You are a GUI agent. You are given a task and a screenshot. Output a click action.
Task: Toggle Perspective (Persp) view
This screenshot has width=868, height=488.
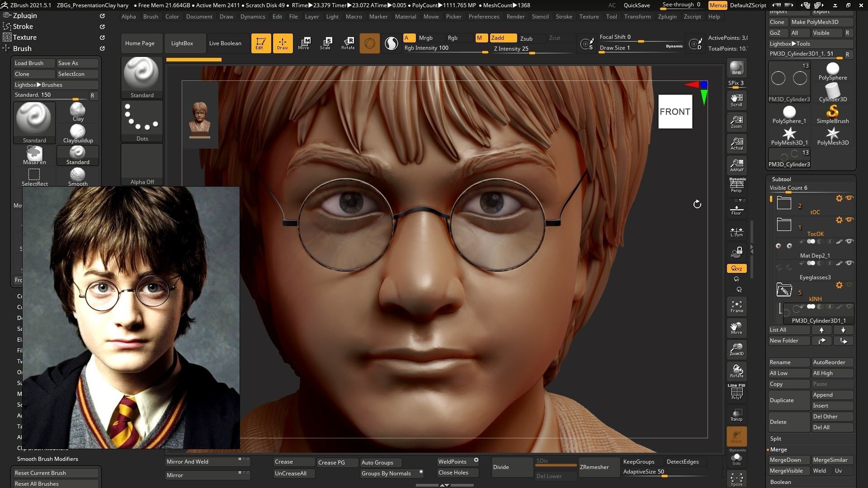736,185
